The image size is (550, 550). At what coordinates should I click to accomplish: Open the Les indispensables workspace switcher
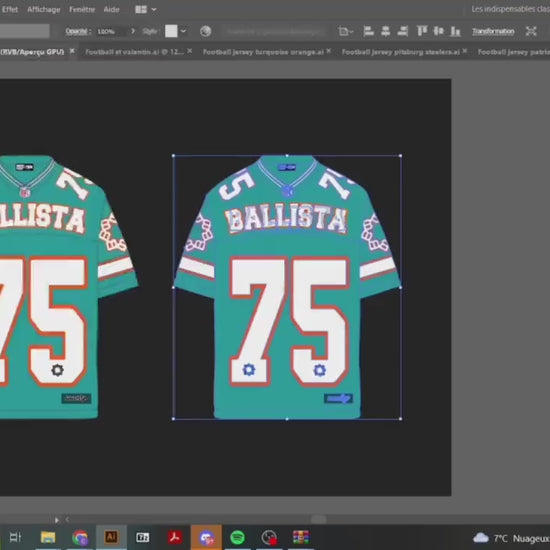(510, 9)
